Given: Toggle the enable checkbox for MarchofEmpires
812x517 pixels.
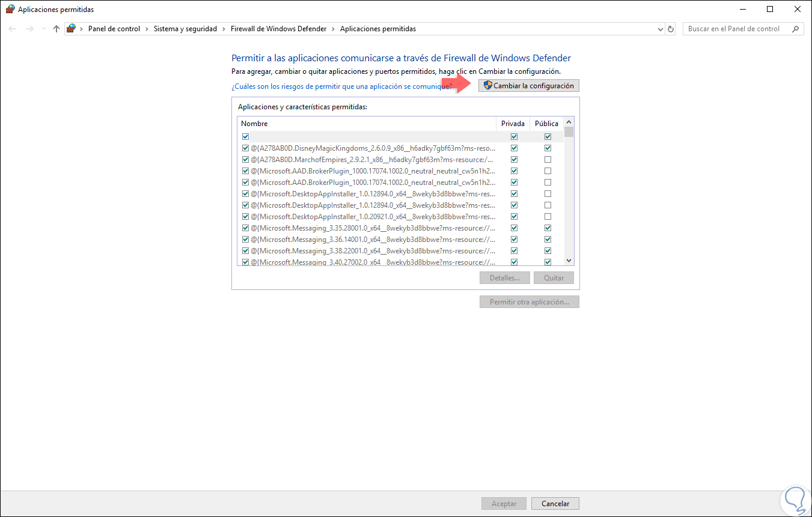Looking at the screenshot, I should point(245,160).
